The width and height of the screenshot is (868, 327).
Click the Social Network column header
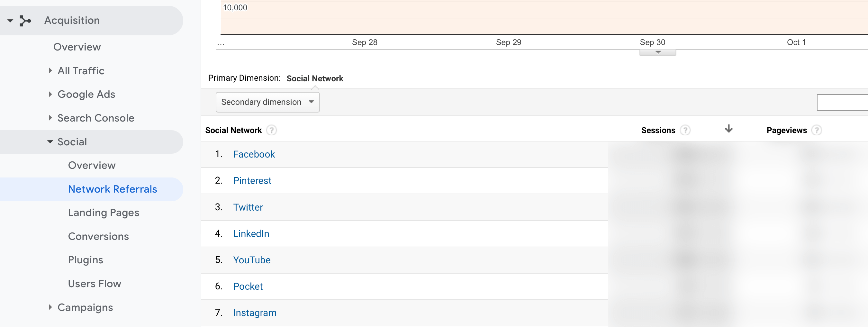(233, 130)
